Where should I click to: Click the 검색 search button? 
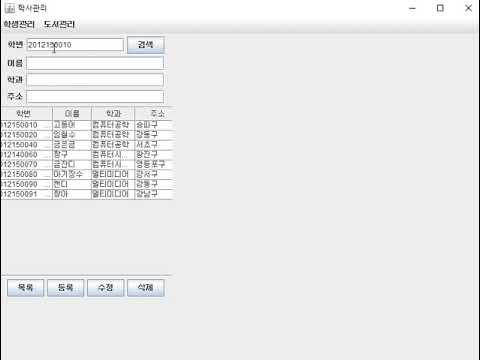pos(146,45)
